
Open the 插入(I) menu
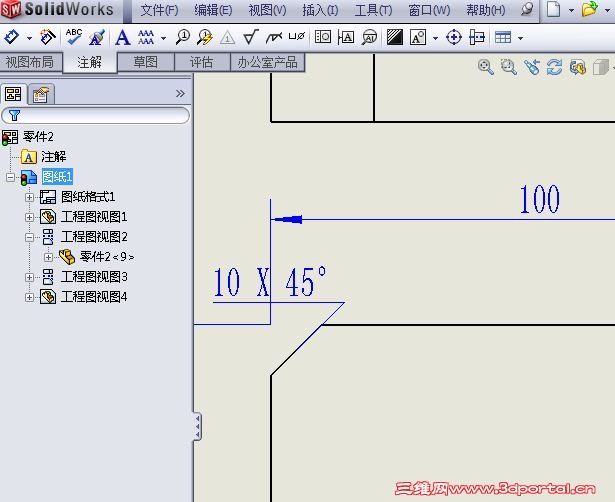click(320, 10)
